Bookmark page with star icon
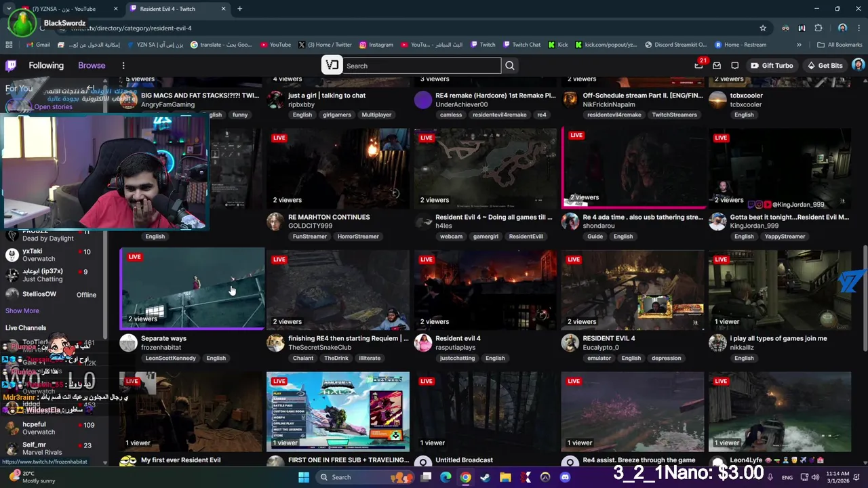Viewport: 868px width, 488px height. coord(763,28)
